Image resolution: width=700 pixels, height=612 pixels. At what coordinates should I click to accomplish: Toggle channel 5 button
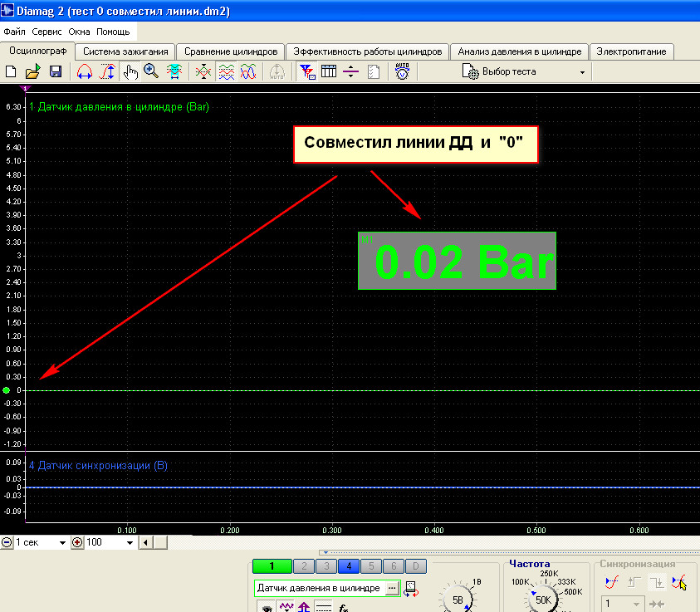click(371, 566)
